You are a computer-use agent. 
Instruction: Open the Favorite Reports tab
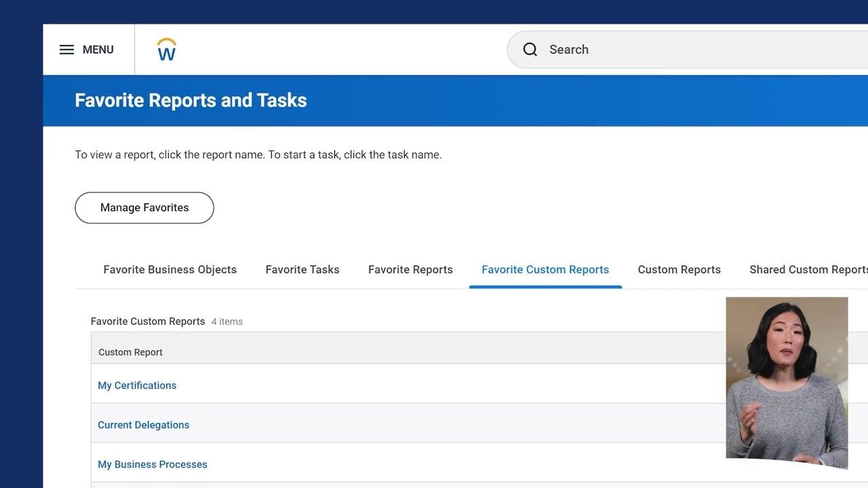(410, 270)
